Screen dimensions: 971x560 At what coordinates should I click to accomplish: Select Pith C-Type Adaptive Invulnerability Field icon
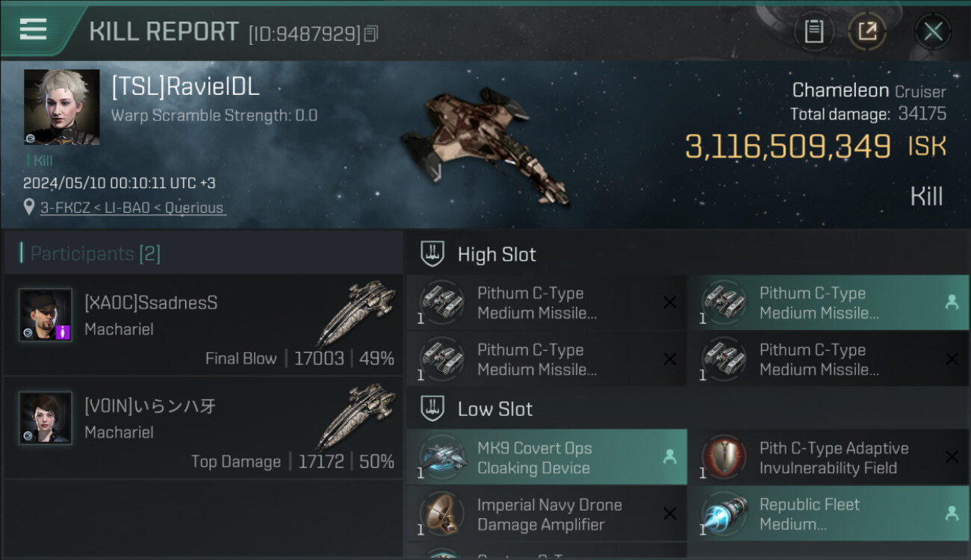coord(725,457)
